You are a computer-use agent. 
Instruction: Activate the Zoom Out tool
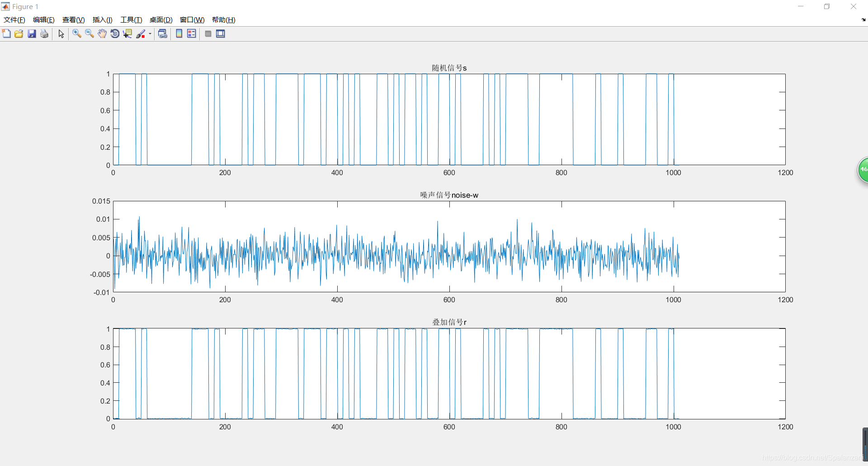point(90,33)
